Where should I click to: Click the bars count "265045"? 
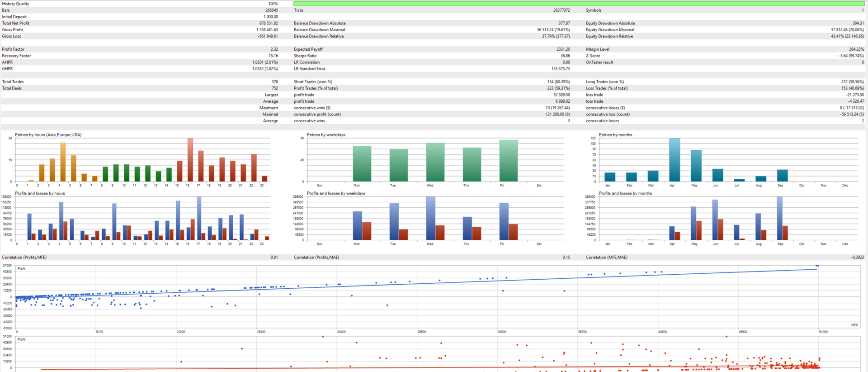(x=272, y=10)
